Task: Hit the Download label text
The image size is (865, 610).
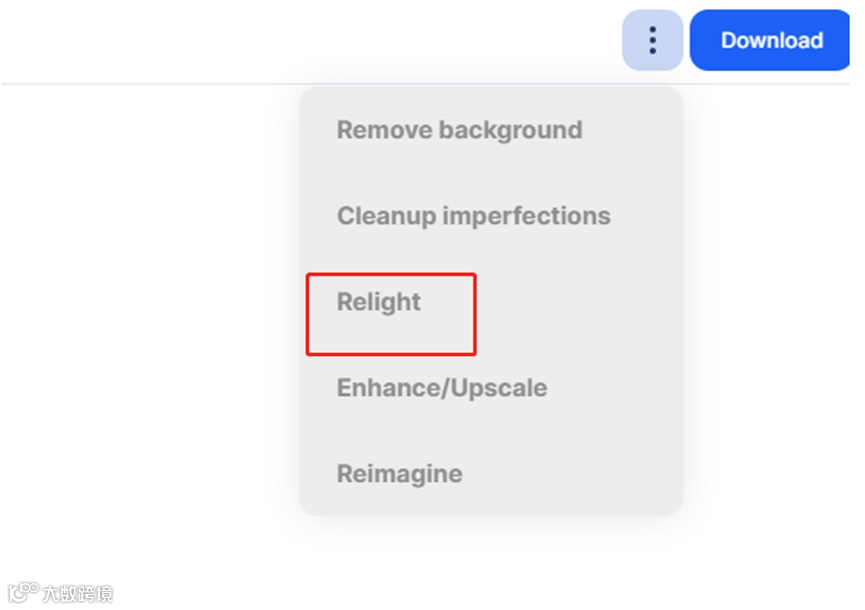Action: 771,41
